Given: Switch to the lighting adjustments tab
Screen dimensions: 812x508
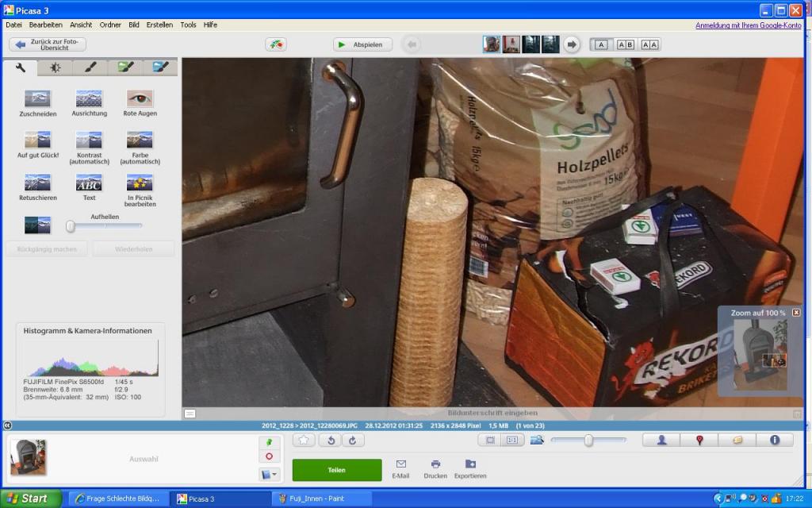Looking at the screenshot, I should point(55,67).
